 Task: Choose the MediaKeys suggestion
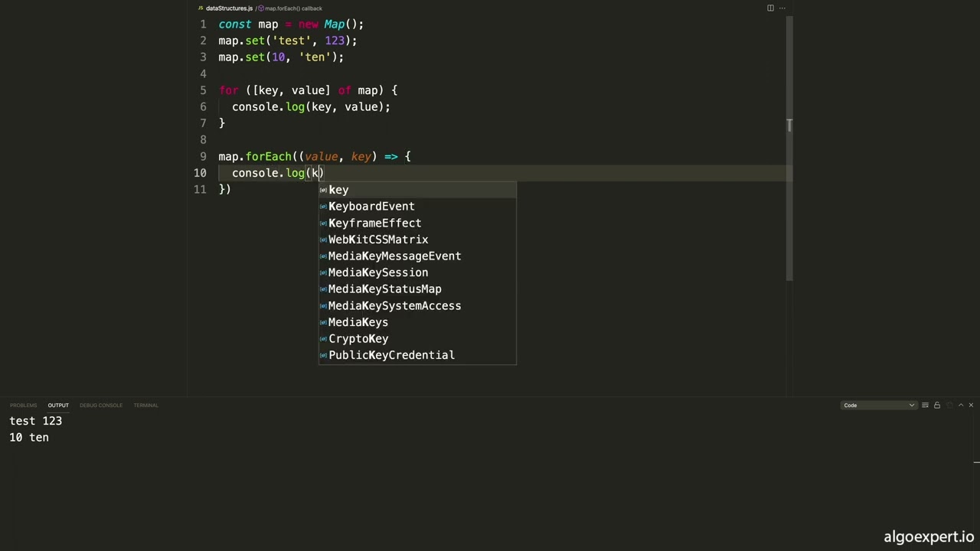pyautogui.click(x=417, y=322)
